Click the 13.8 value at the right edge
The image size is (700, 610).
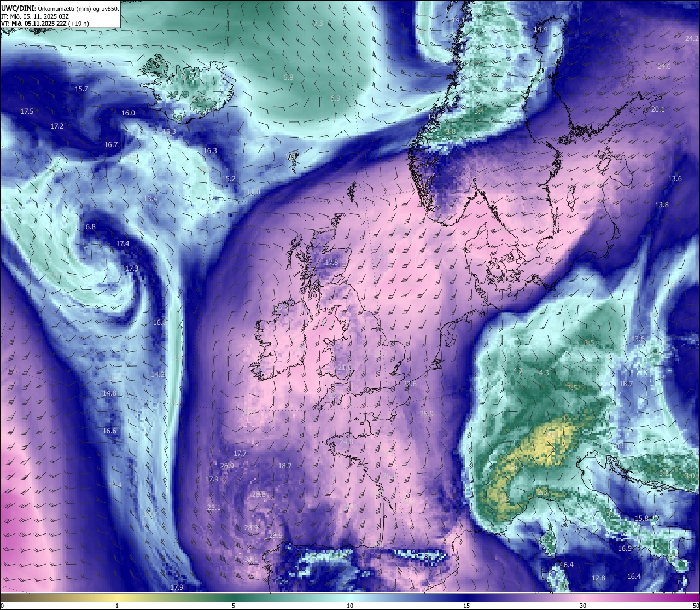coord(662,205)
